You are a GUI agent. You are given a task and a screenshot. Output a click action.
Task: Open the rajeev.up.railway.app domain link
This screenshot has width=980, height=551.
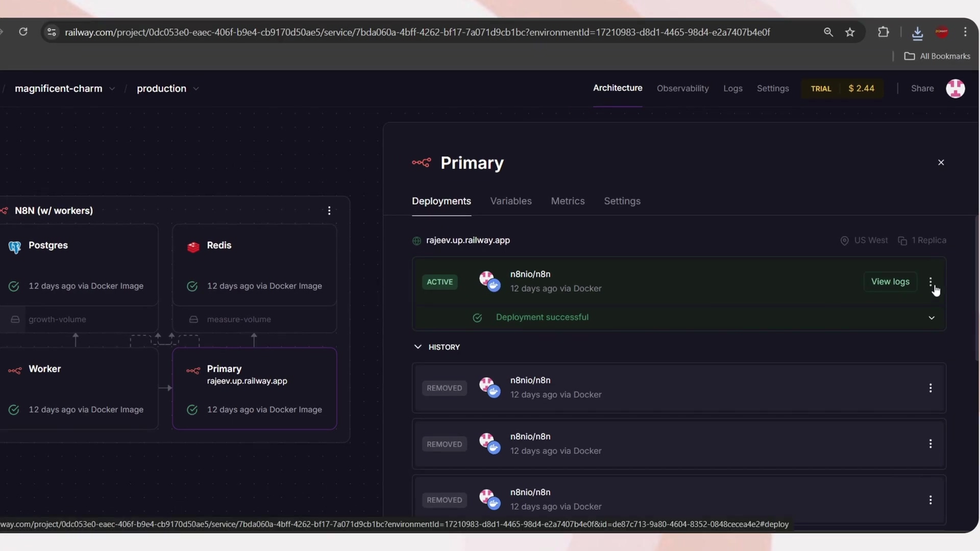coord(468,240)
